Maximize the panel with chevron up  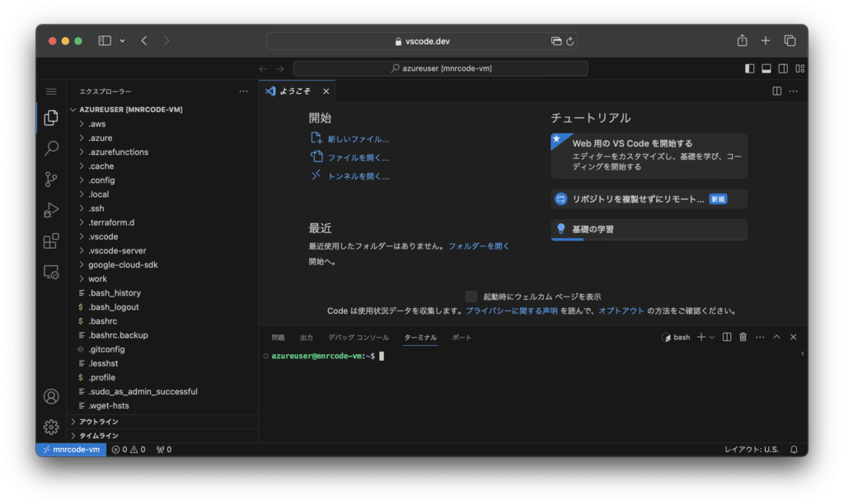point(776,338)
